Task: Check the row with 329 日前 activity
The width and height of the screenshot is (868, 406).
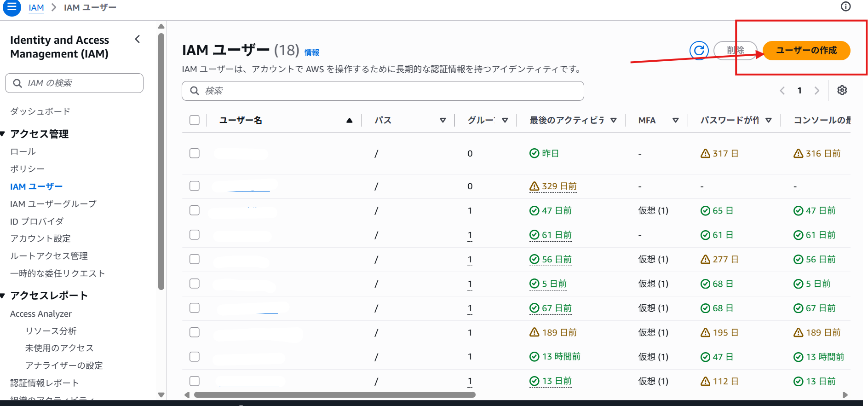Action: pyautogui.click(x=195, y=186)
